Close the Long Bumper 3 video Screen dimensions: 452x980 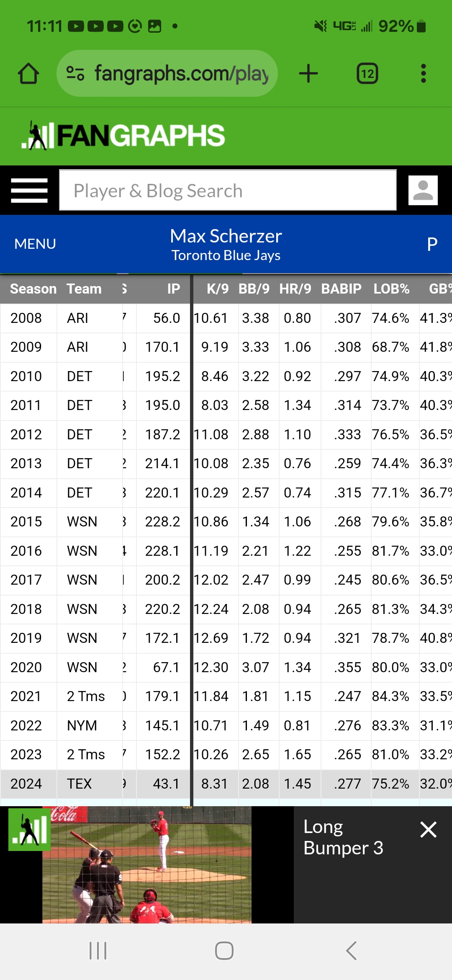click(x=428, y=829)
